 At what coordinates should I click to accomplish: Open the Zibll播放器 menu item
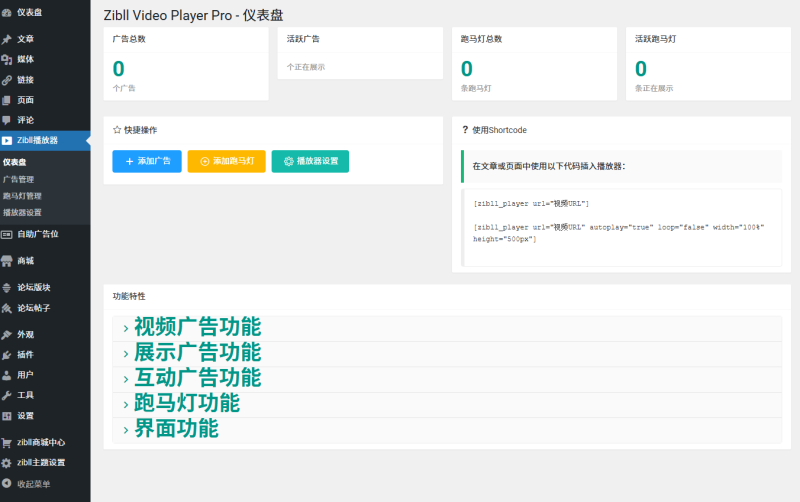pyautogui.click(x=45, y=141)
